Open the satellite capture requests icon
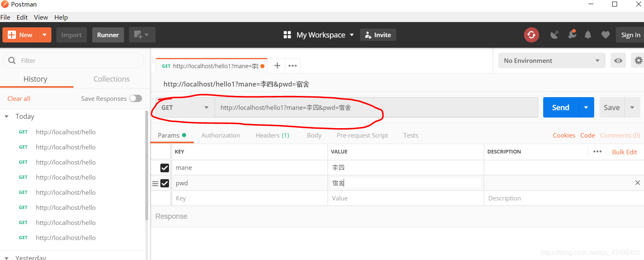Image resolution: width=644 pixels, height=260 pixels. (554, 35)
